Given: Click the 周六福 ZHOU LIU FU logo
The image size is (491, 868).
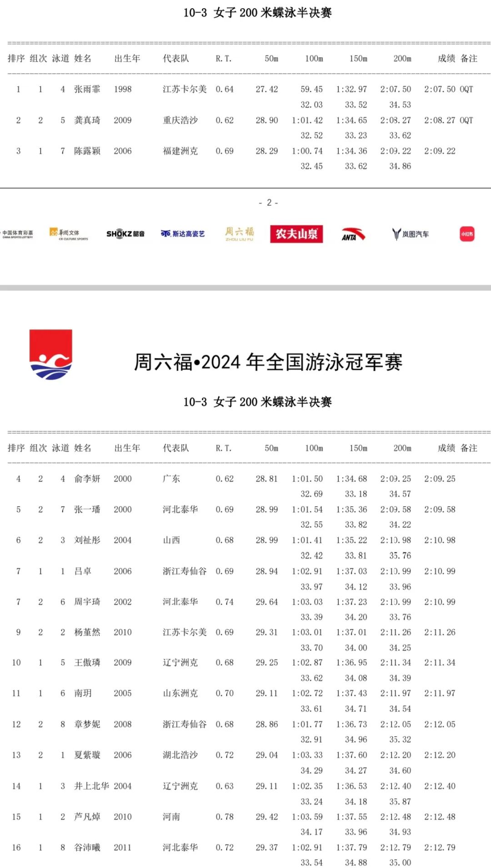Looking at the screenshot, I should (240, 234).
